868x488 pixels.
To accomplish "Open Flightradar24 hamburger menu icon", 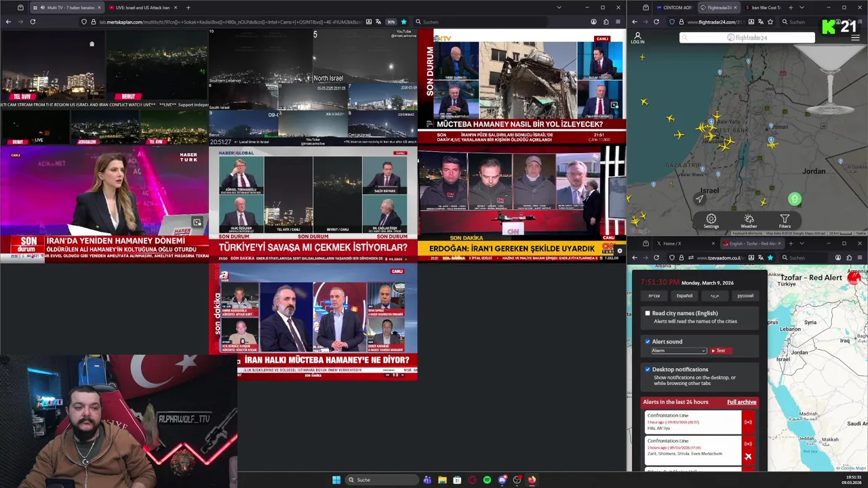I will 855,38.
